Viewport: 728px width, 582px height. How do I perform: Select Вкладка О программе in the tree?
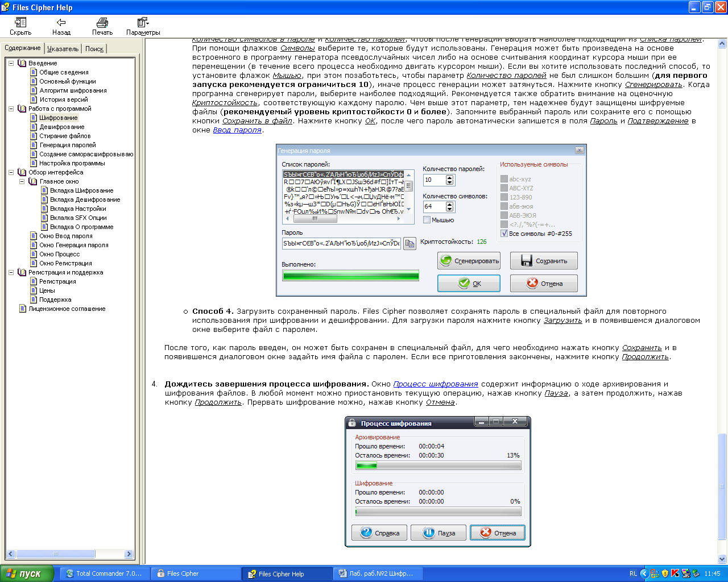pos(82,227)
